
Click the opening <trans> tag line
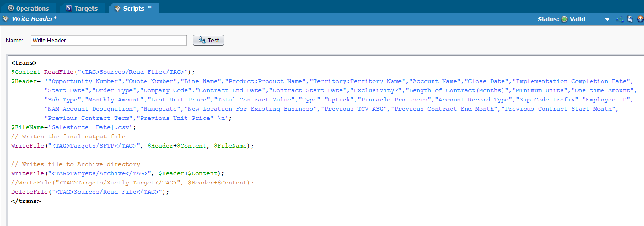pos(24,63)
